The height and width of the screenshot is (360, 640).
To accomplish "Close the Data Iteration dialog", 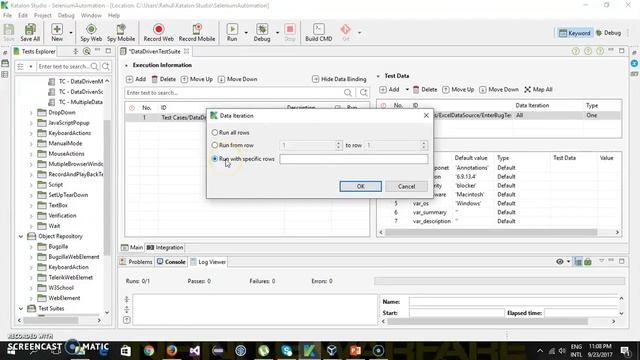I will [426, 116].
